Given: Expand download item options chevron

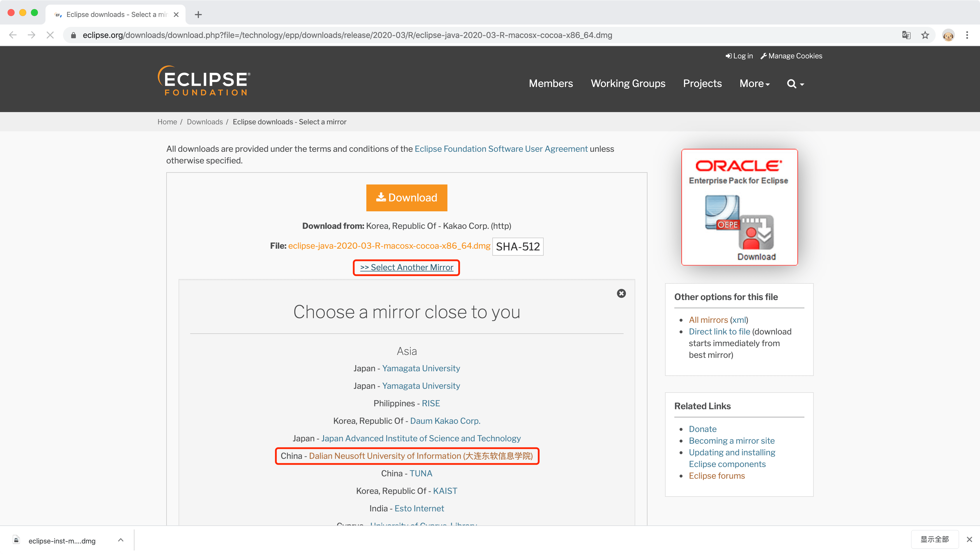Looking at the screenshot, I should (x=120, y=540).
